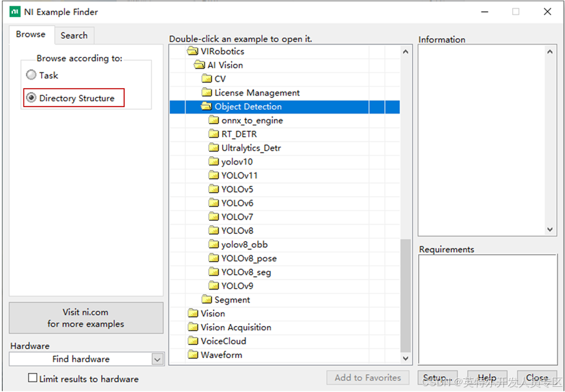Switch to the Search tab

[74, 35]
